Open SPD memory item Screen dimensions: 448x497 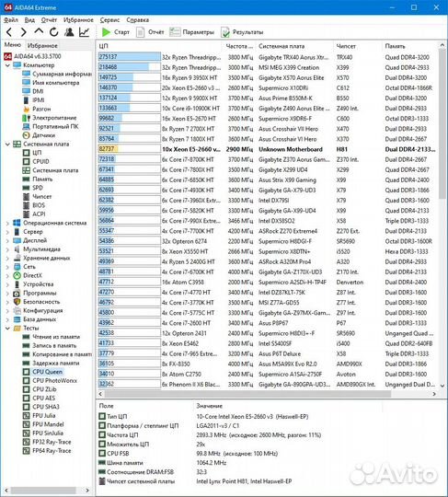[x=33, y=188]
